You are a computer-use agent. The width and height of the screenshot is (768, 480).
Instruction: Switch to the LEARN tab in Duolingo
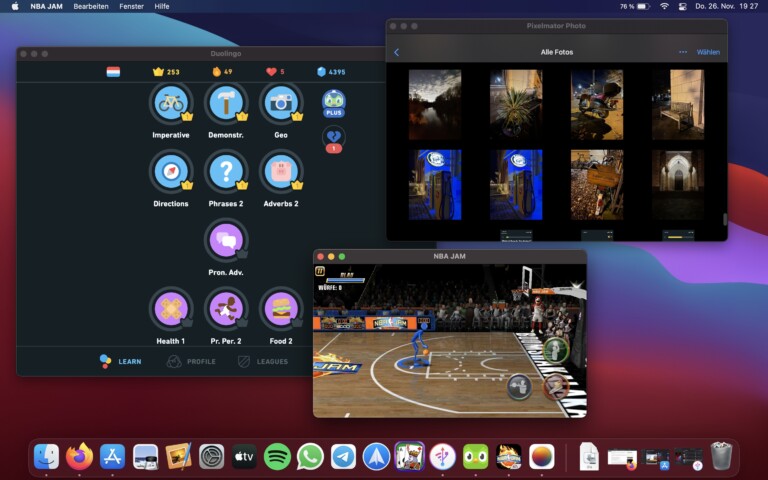[x=120, y=361]
